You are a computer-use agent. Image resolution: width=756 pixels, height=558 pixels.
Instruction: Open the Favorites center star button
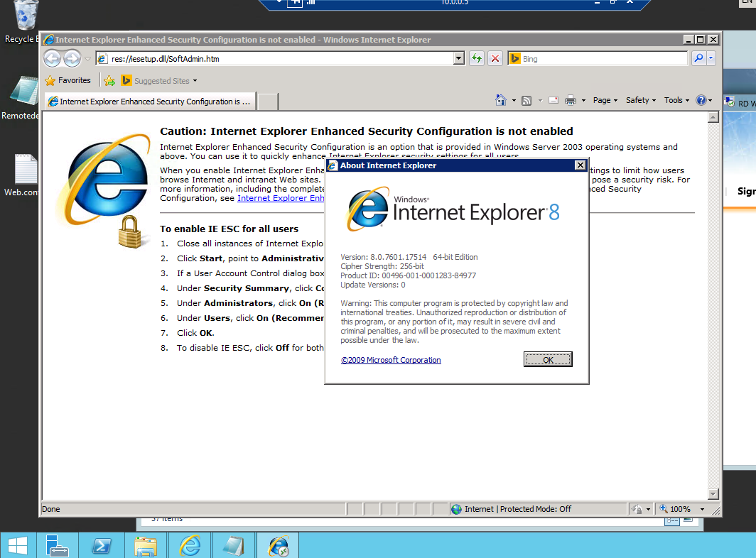[67, 80]
